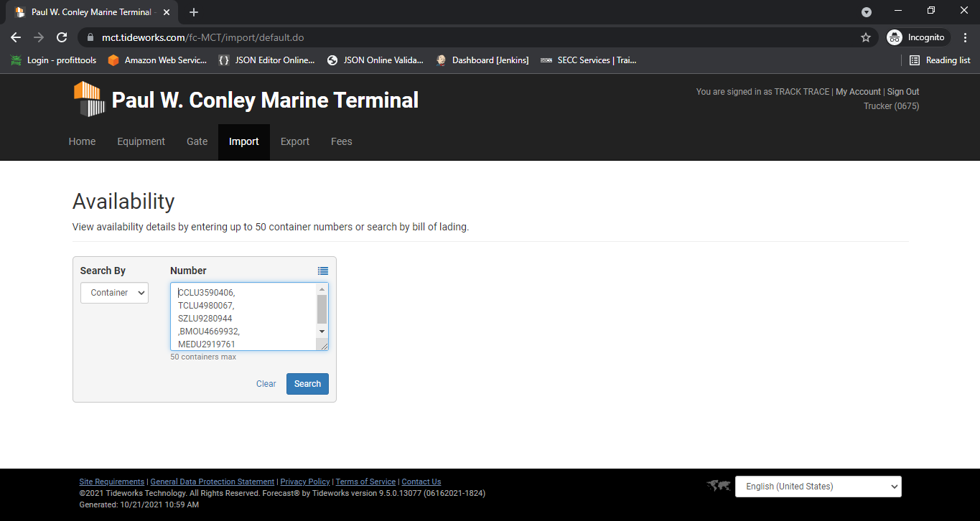Click the list icon beside Number
The image size is (980, 521).
323,271
